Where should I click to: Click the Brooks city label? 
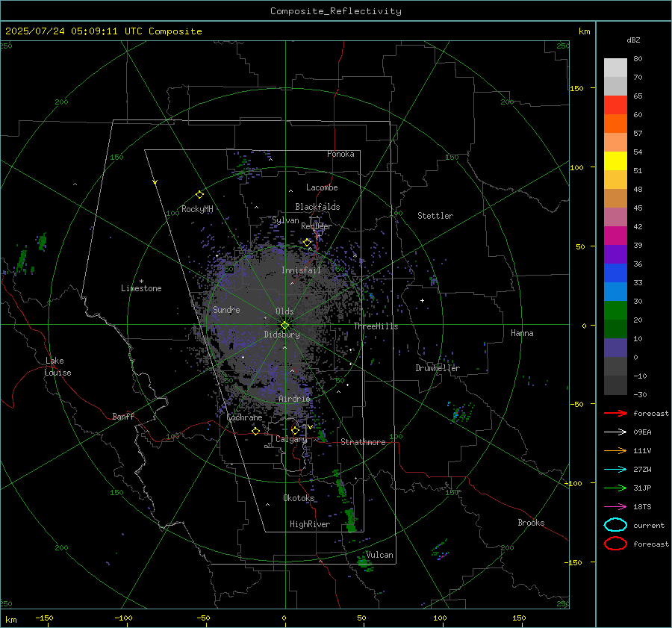(x=531, y=523)
